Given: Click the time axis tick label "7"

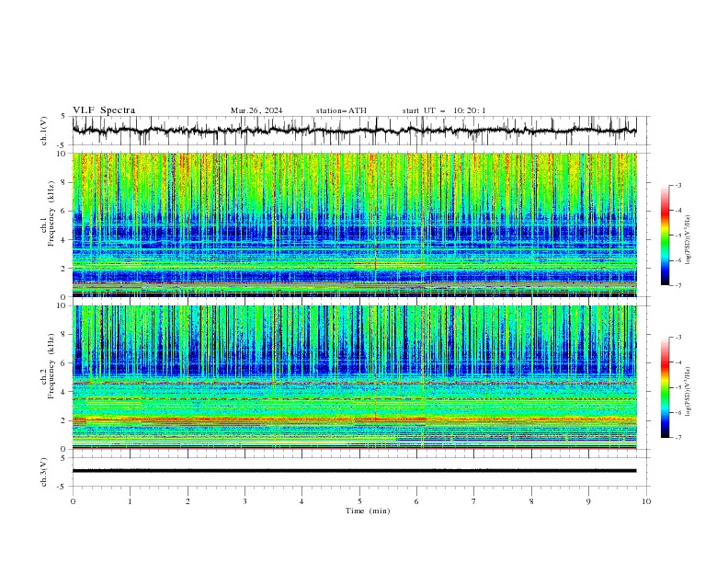Looking at the screenshot, I should 474,501.
